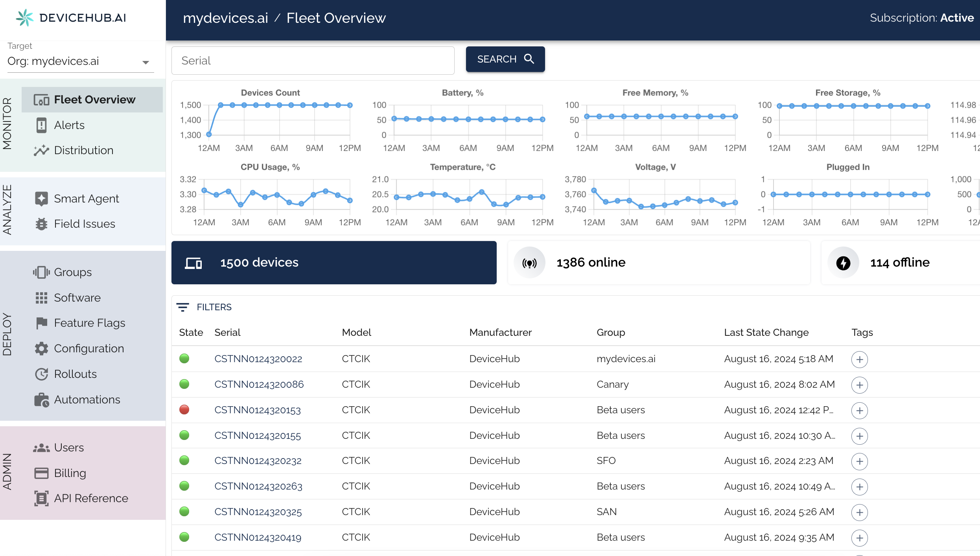This screenshot has height=556, width=980.
Task: Add tag to device CSTNN0124320022
Action: (x=859, y=359)
